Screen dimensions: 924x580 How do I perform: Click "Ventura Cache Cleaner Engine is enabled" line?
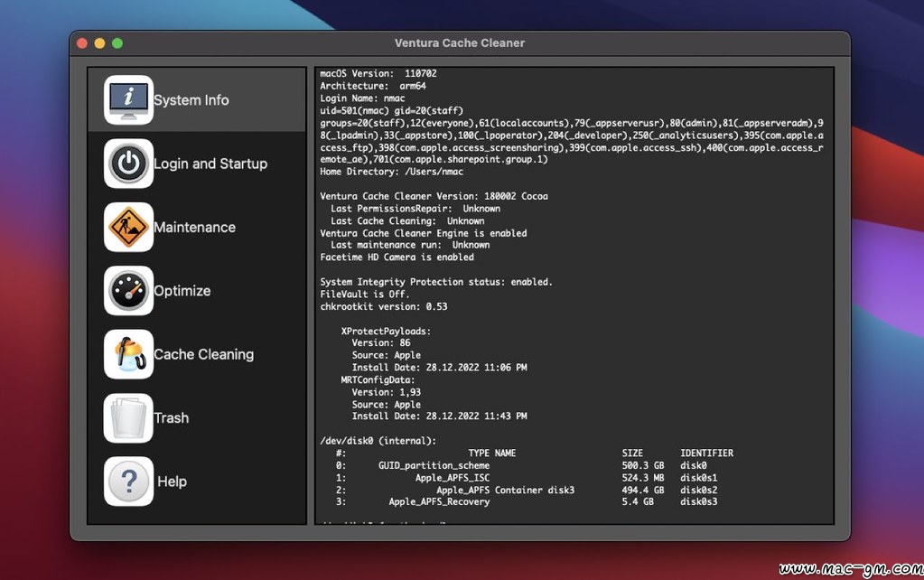424,233
